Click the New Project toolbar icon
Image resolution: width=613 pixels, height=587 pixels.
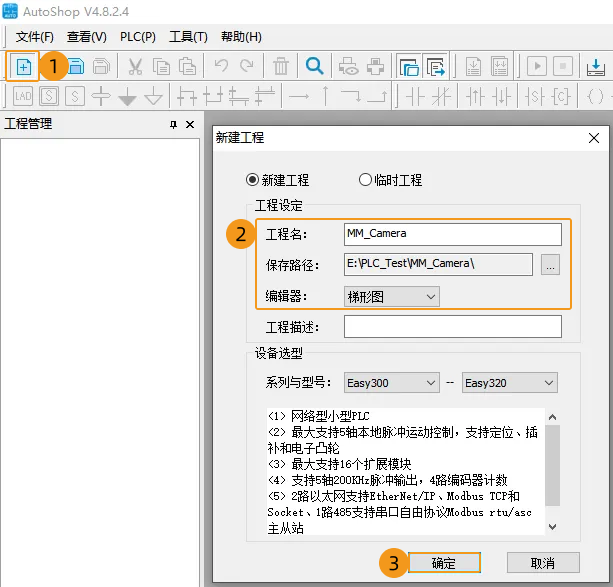23,66
